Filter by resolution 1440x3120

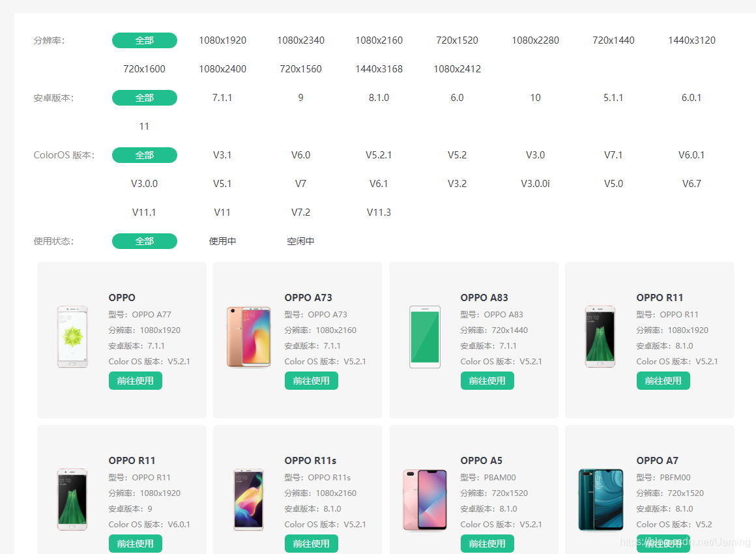(x=691, y=40)
